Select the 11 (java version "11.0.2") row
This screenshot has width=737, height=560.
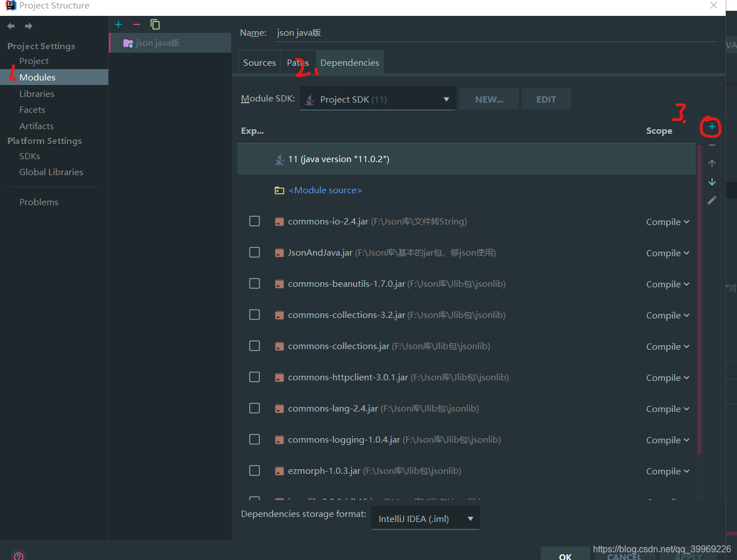tap(466, 159)
